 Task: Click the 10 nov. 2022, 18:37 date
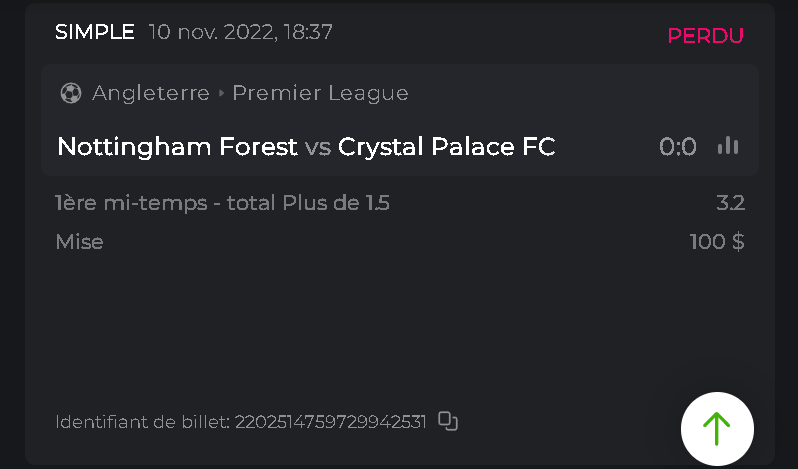point(240,32)
